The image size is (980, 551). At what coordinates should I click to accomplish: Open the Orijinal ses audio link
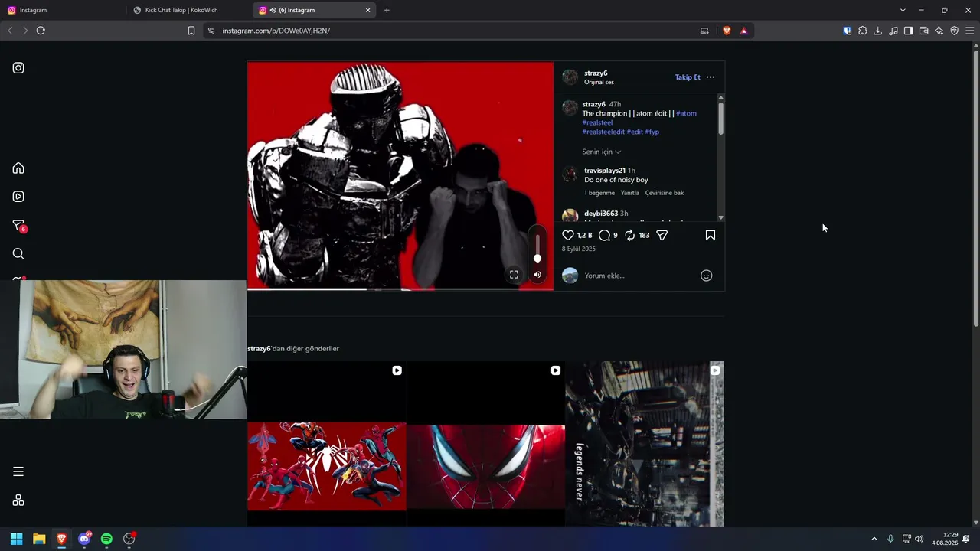(599, 83)
